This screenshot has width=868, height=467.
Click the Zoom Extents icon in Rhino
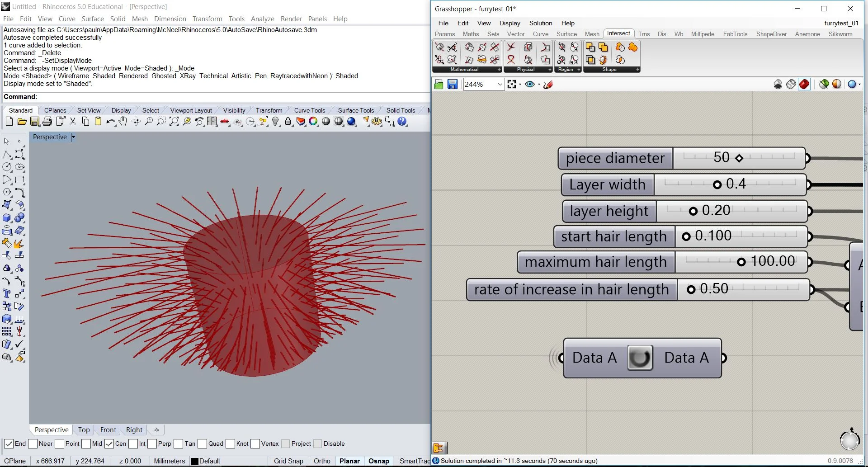(174, 121)
